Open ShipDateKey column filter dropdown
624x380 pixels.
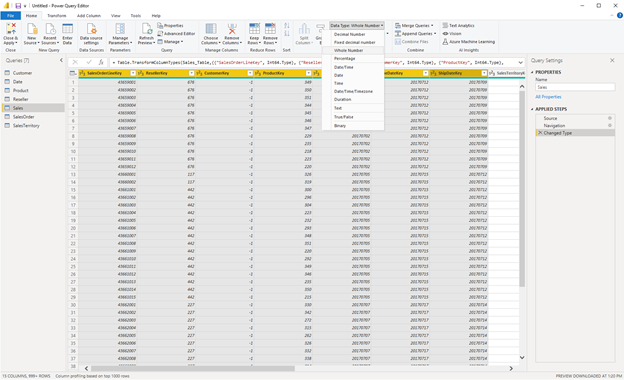coord(484,73)
